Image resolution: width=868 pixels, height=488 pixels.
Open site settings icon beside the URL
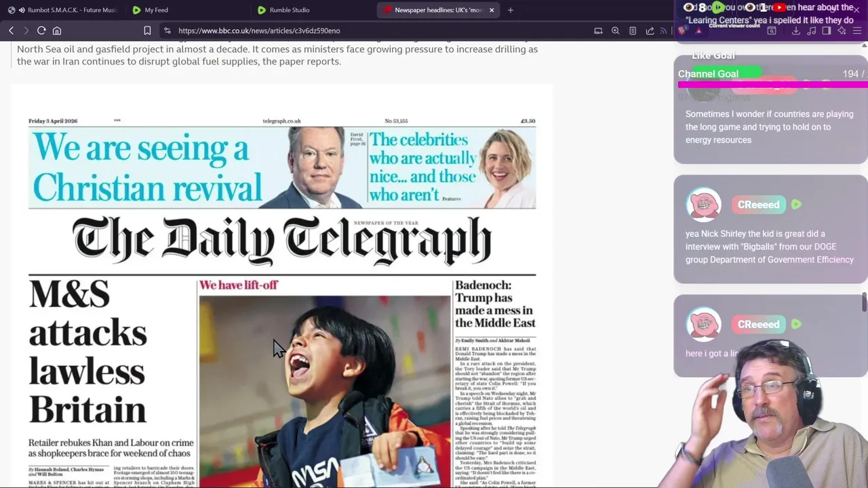click(167, 30)
